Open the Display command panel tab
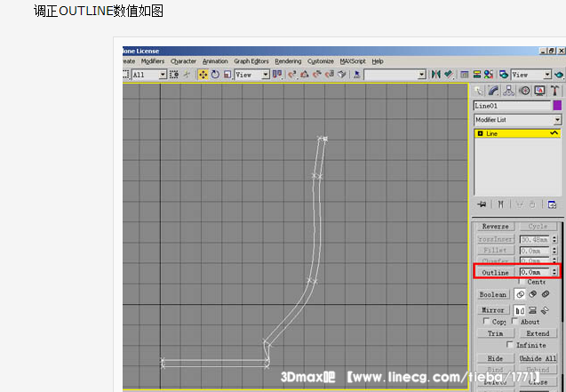The height and width of the screenshot is (392, 566). pos(539,91)
